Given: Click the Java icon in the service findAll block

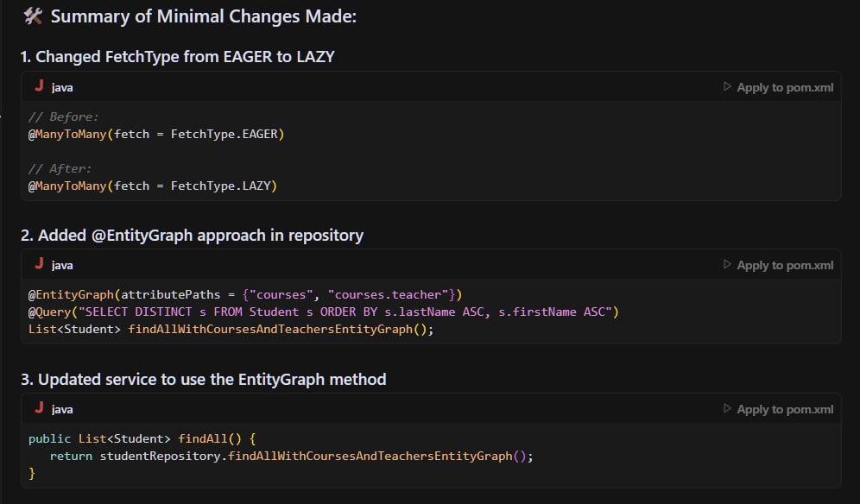Looking at the screenshot, I should pos(39,408).
